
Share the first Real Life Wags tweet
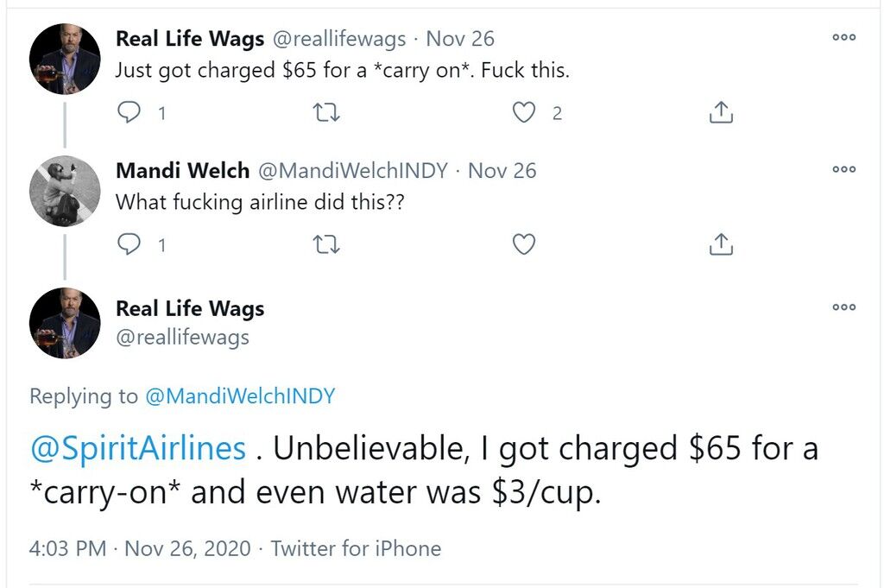click(721, 112)
